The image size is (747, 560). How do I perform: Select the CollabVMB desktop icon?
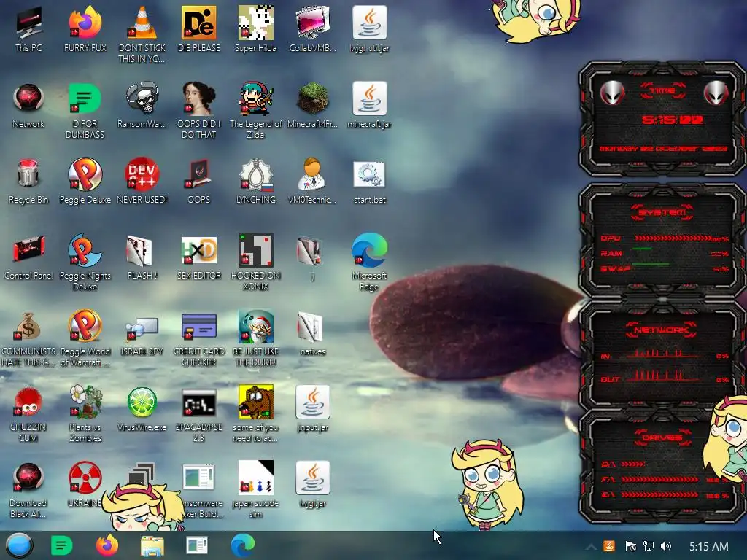point(312,29)
